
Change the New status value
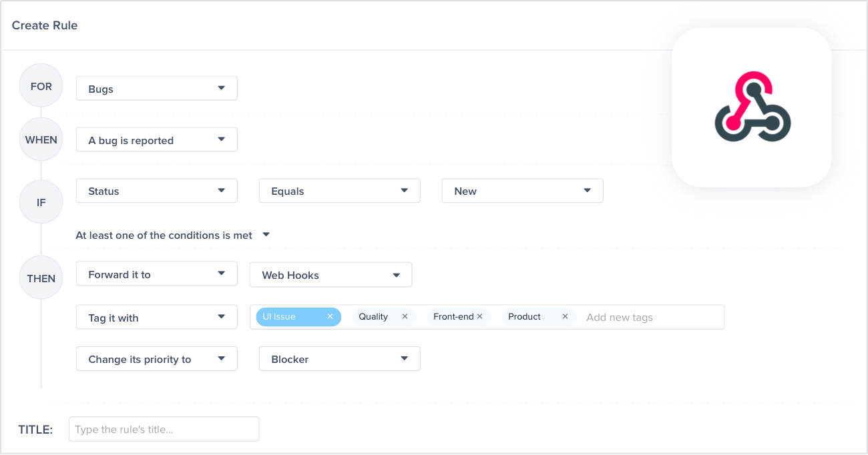coord(522,190)
